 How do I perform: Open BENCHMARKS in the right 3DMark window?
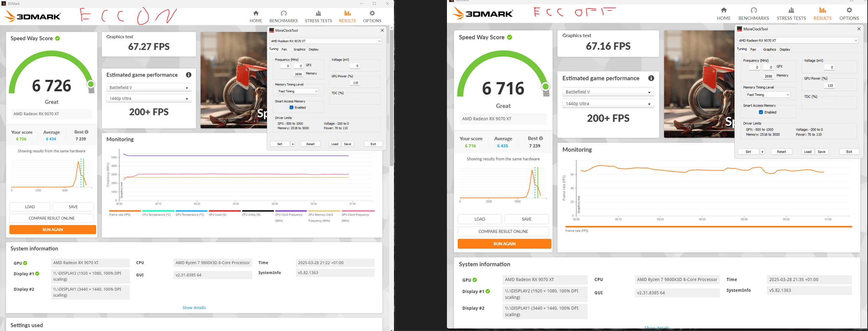[x=753, y=14]
